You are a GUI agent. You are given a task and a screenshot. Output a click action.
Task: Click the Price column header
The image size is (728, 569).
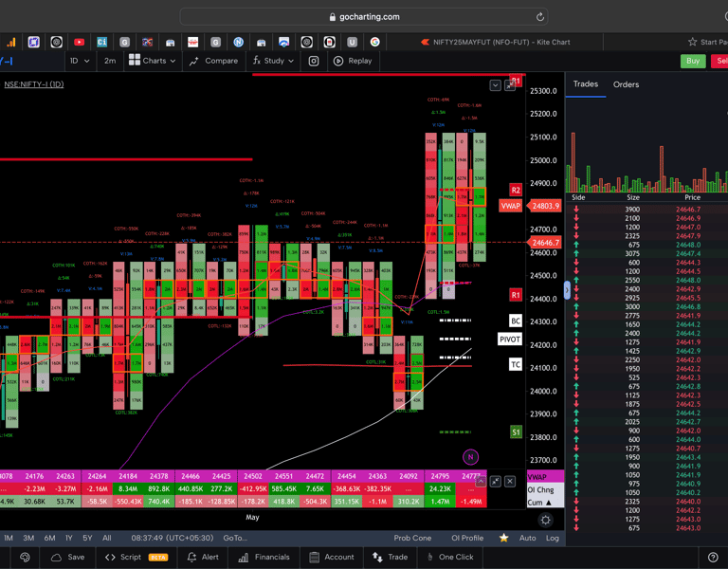[x=692, y=197]
